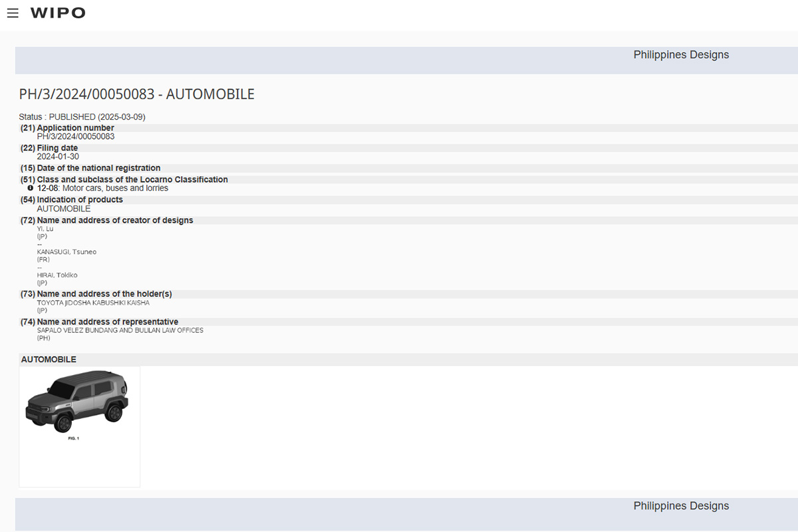Open the hamburger navigation menu
Image resolution: width=798 pixels, height=532 pixels.
[13, 13]
